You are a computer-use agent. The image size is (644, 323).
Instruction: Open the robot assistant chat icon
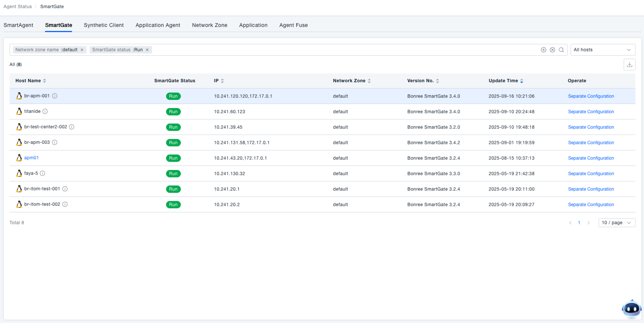[631, 309]
